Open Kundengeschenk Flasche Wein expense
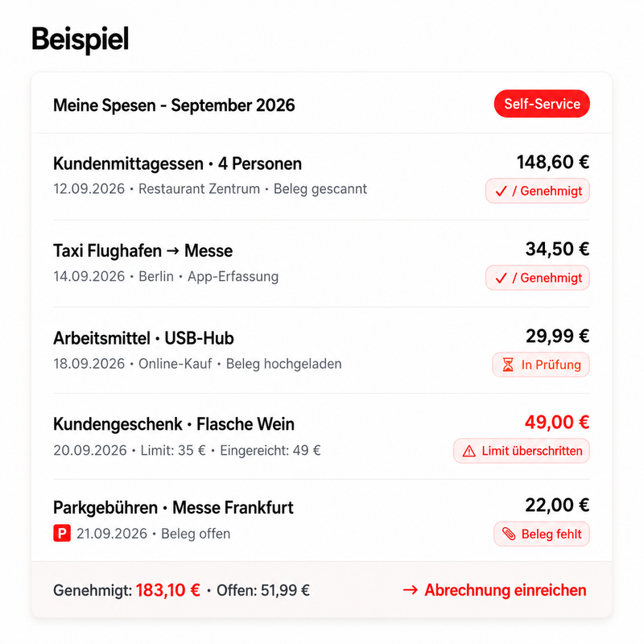Image resolution: width=644 pixels, height=644 pixels. (321, 436)
